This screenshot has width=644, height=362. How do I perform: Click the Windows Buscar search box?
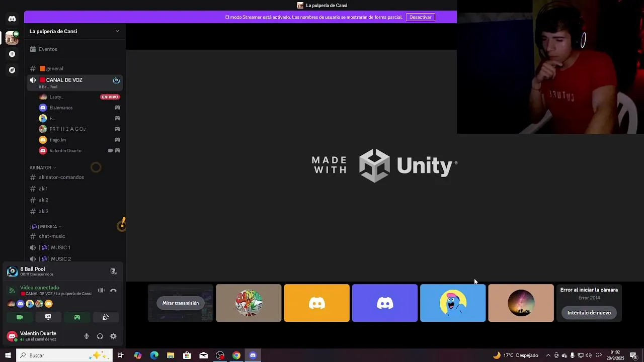tap(64, 355)
